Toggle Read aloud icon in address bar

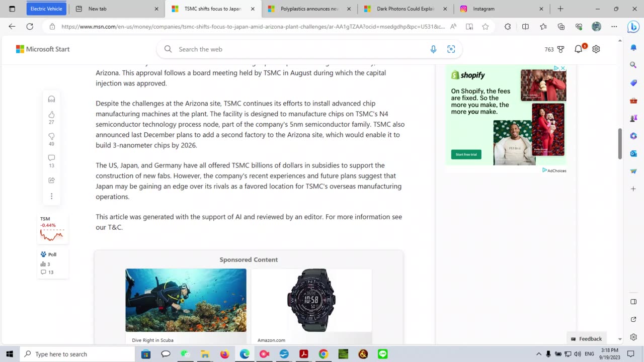453,27
